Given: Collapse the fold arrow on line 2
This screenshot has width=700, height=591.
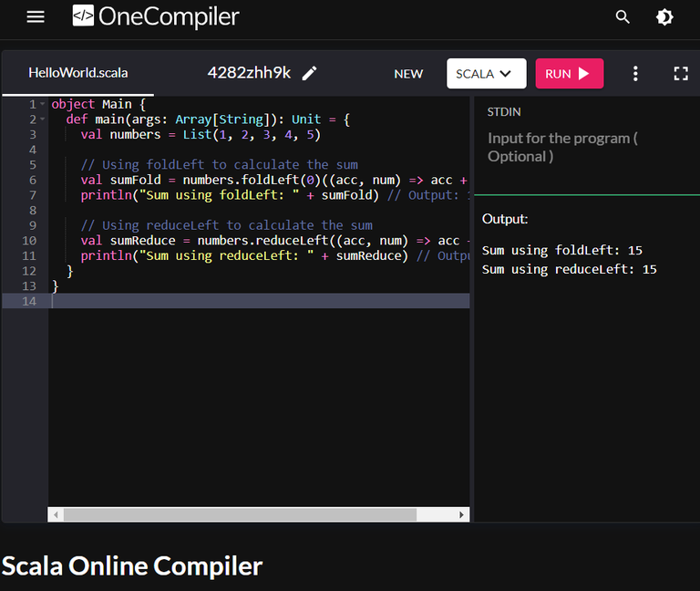Looking at the screenshot, I should tap(43, 119).
